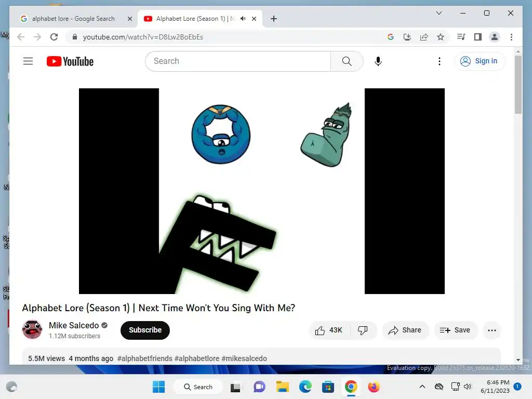Open File Explorer from taskbar
532x399 pixels.
(x=282, y=387)
